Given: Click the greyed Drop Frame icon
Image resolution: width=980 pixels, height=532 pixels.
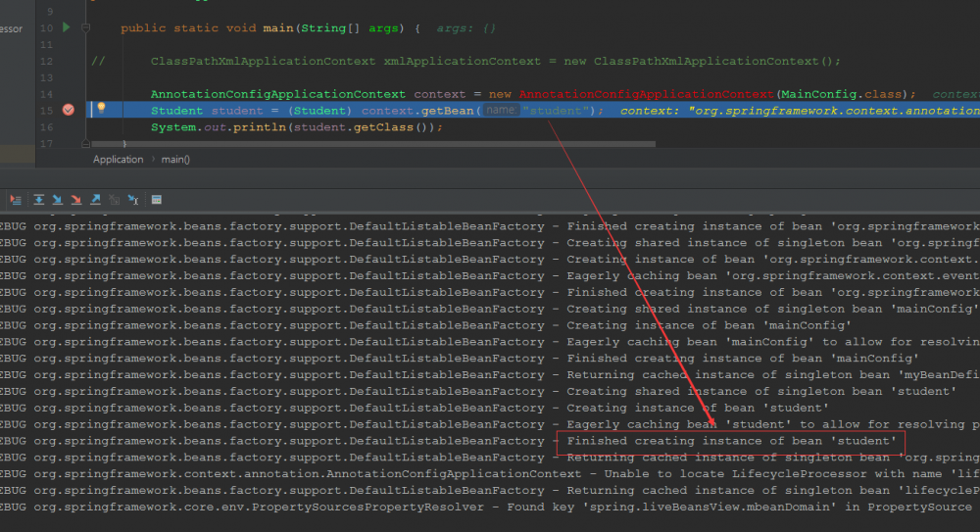Looking at the screenshot, I should (115, 200).
